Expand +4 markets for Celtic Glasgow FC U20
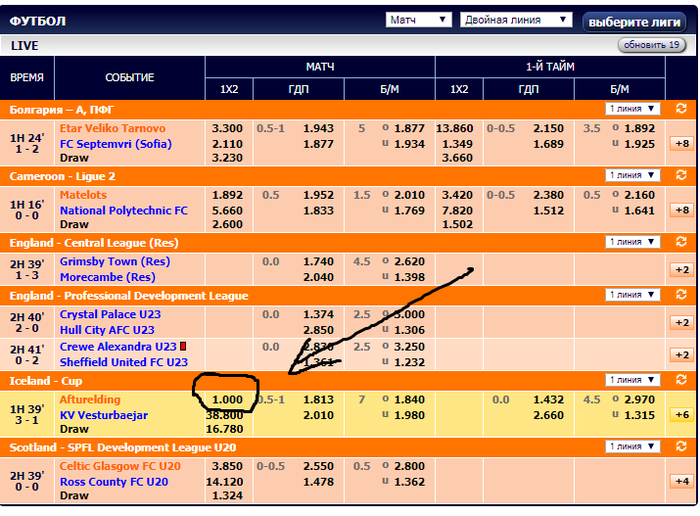Viewport: 700px width, 516px height. click(682, 481)
